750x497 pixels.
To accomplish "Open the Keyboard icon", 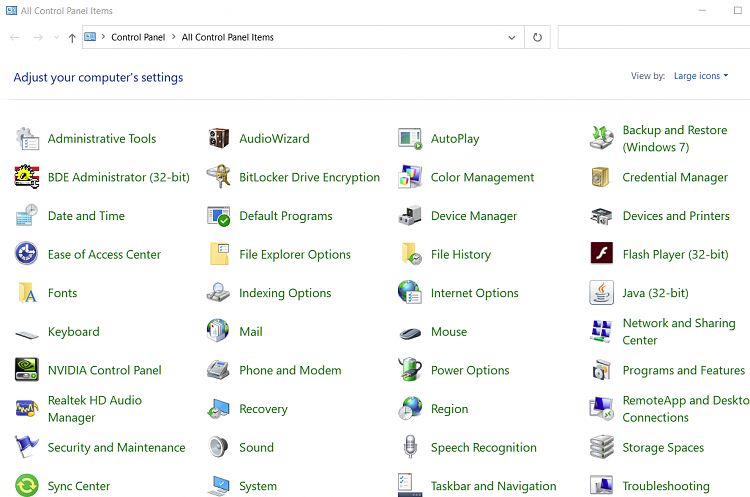I will coord(27,334).
